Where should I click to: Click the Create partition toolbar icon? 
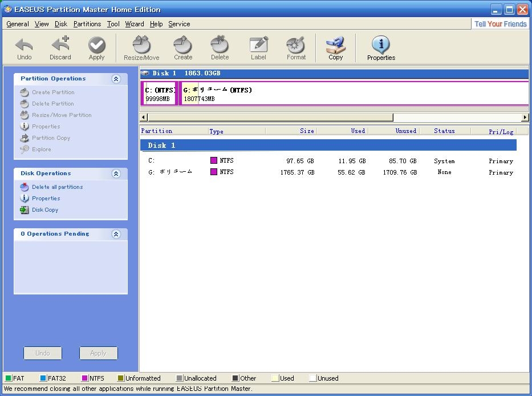point(183,45)
